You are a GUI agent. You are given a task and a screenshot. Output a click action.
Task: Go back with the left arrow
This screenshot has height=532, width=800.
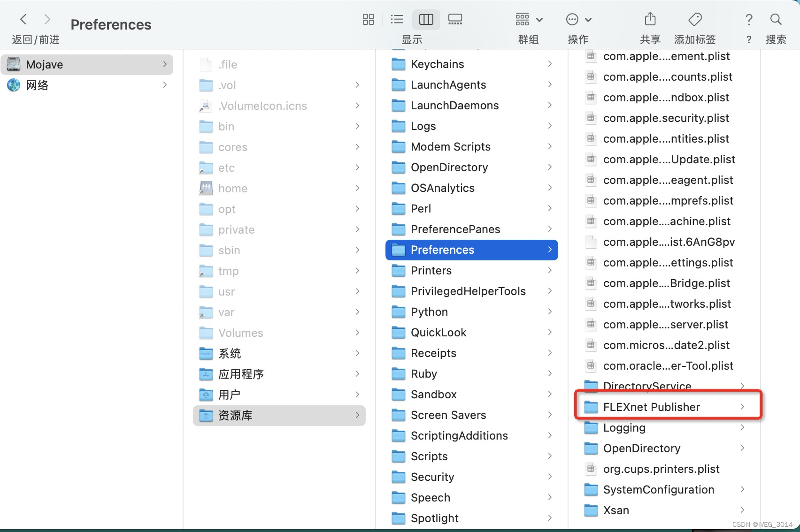point(23,19)
